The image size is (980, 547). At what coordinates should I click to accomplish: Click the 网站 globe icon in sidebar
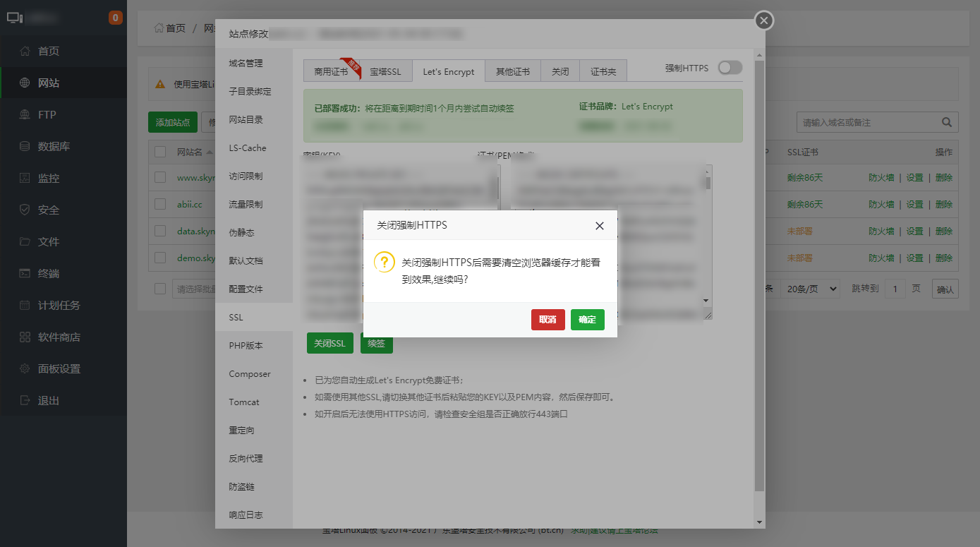pyautogui.click(x=25, y=83)
